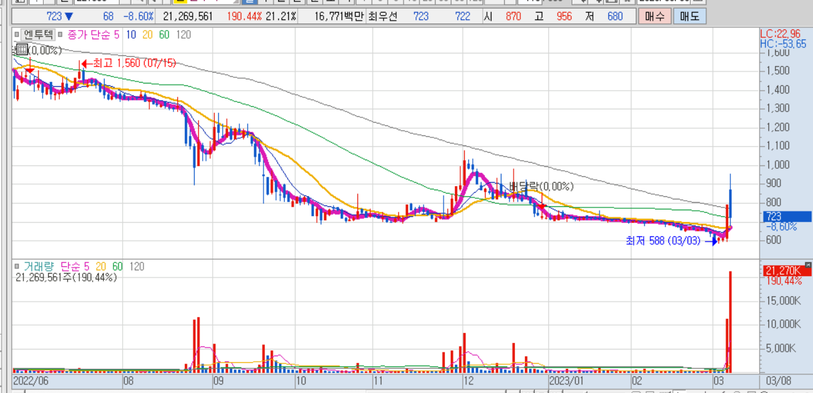This screenshot has width=813, height=393.
Task: Click the 723▼ current price in the info bar
Action: click(x=60, y=17)
